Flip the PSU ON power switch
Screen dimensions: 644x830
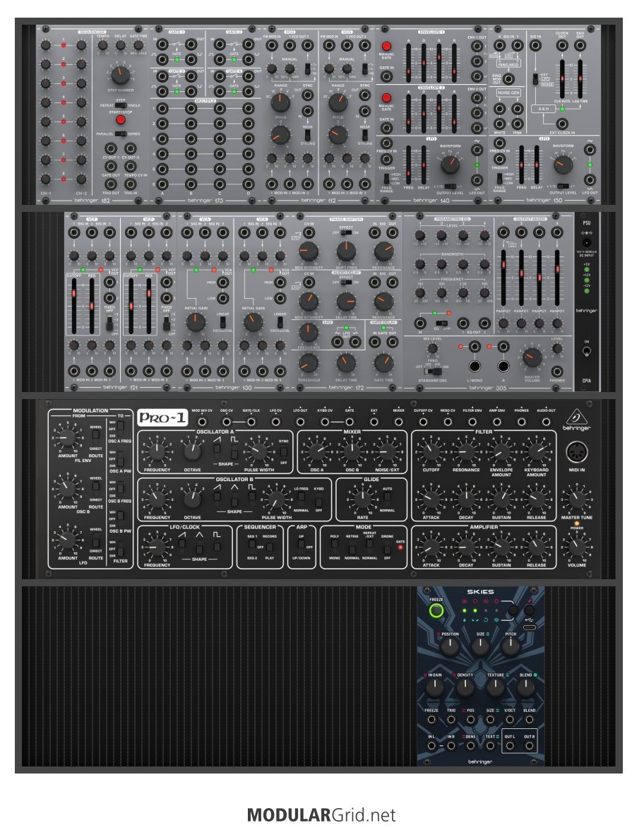586,352
